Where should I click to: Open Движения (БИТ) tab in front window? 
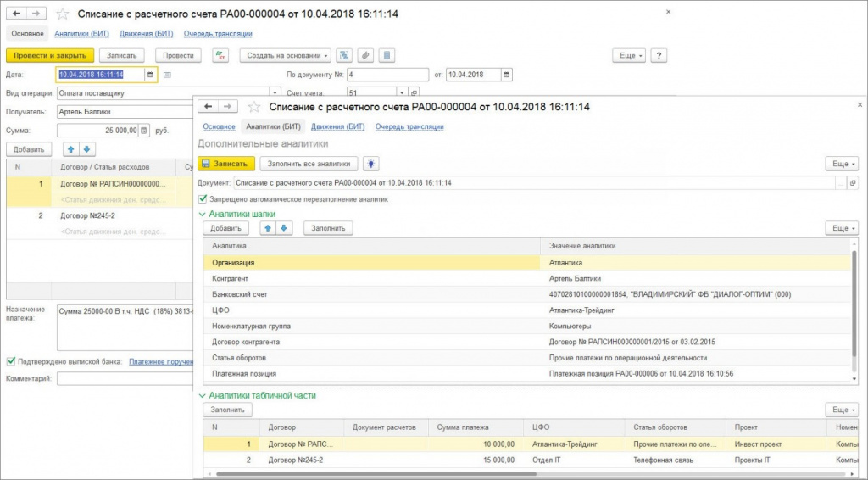337,126
